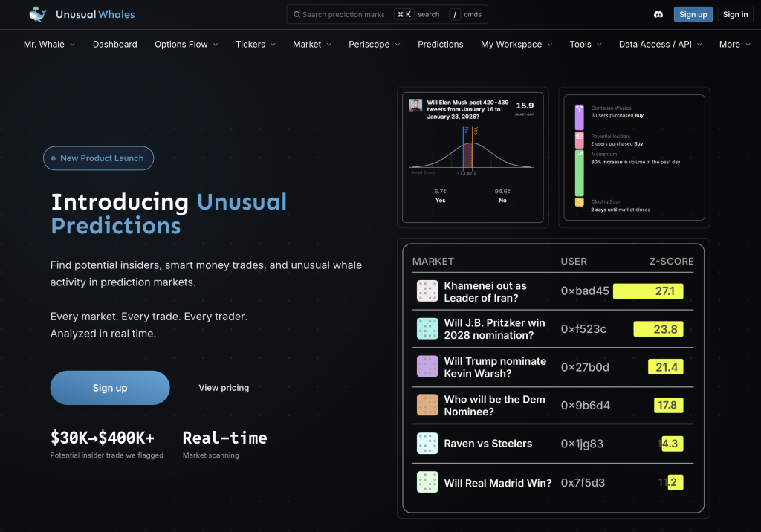The image size is (761, 532).
Task: Click user address 0xbad45
Action: [x=585, y=291]
